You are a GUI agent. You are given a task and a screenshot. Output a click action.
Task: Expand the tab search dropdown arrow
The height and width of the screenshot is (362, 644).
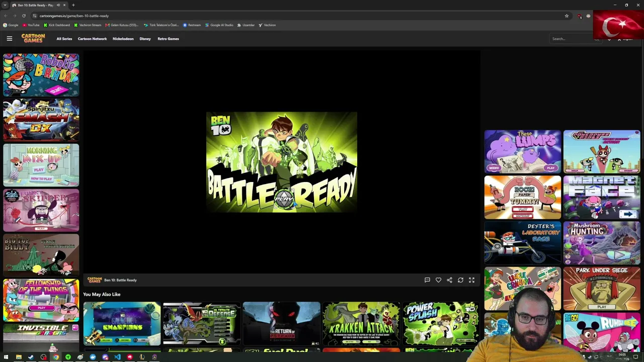[5, 5]
